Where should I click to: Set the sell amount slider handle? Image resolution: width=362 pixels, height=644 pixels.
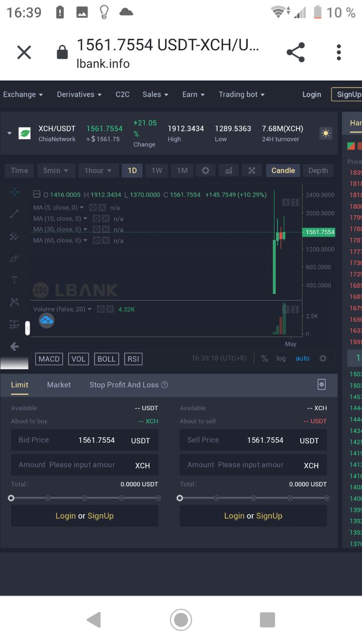coord(180,498)
